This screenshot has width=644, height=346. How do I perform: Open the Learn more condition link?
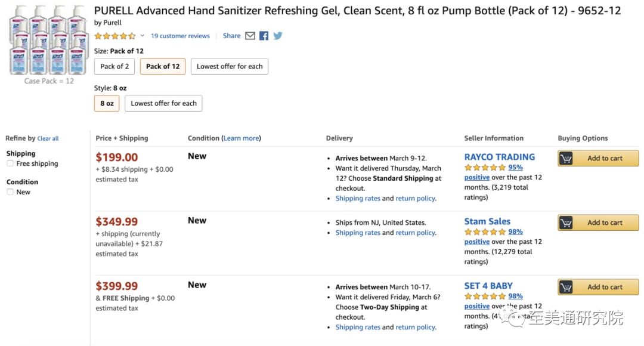pyautogui.click(x=241, y=138)
